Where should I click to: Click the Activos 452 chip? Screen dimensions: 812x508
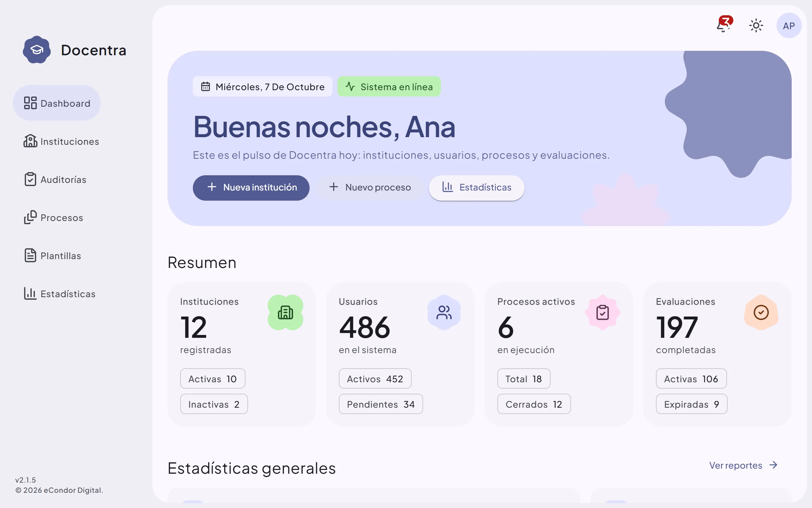pyautogui.click(x=375, y=379)
